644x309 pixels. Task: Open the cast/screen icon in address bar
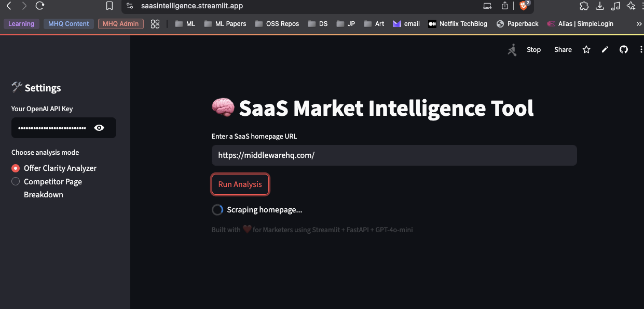[x=487, y=6]
